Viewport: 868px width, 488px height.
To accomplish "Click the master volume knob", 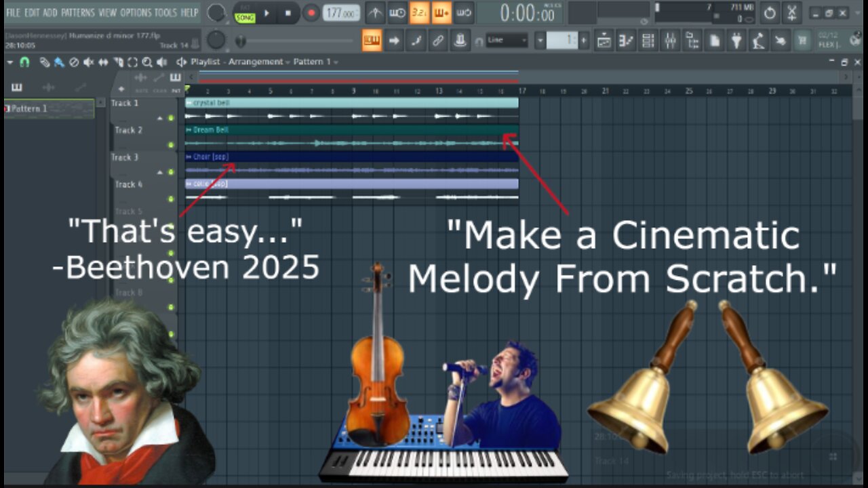I will (x=216, y=13).
